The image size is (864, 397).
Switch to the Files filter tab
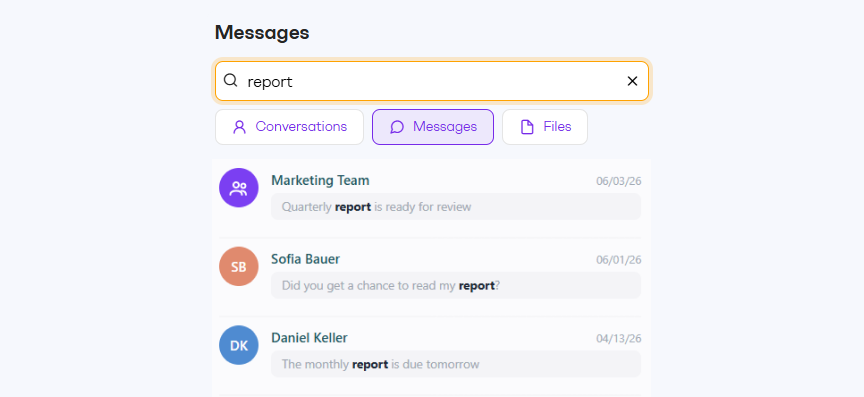tap(545, 127)
